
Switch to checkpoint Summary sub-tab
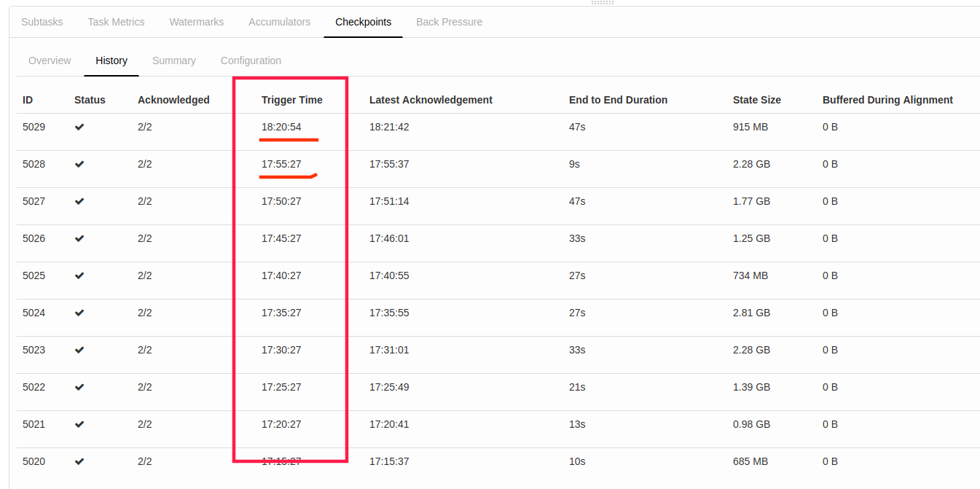tap(173, 60)
